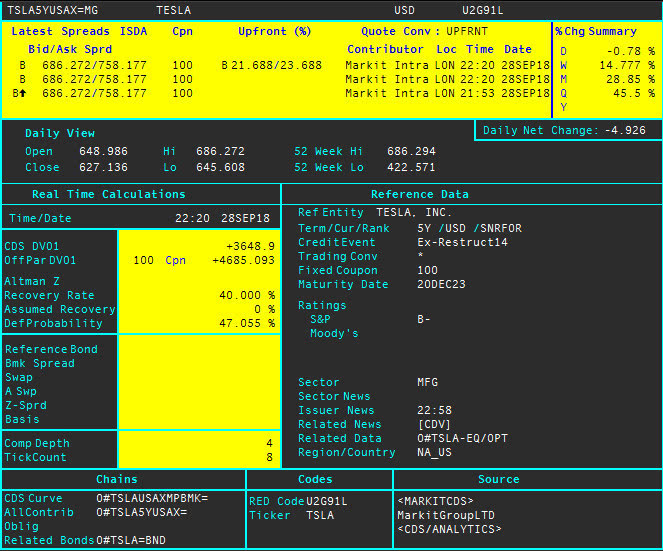
Task: Click the TESLA name in header
Action: click(173, 10)
